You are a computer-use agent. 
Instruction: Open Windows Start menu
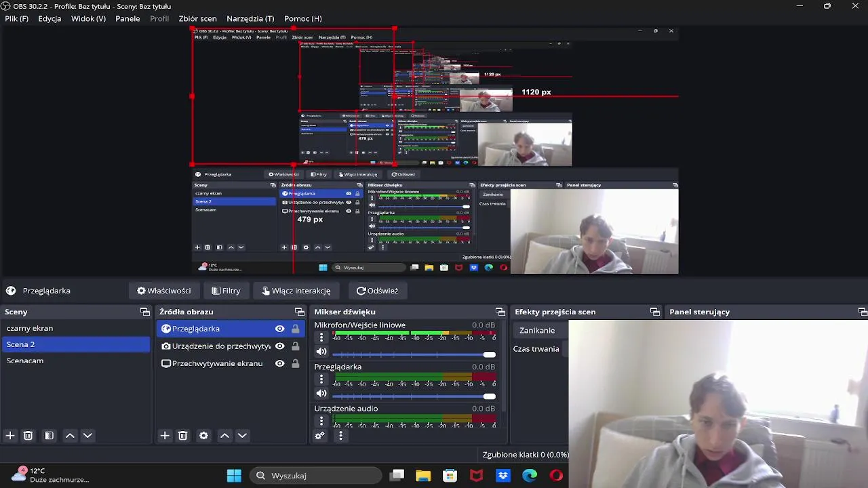[234, 476]
